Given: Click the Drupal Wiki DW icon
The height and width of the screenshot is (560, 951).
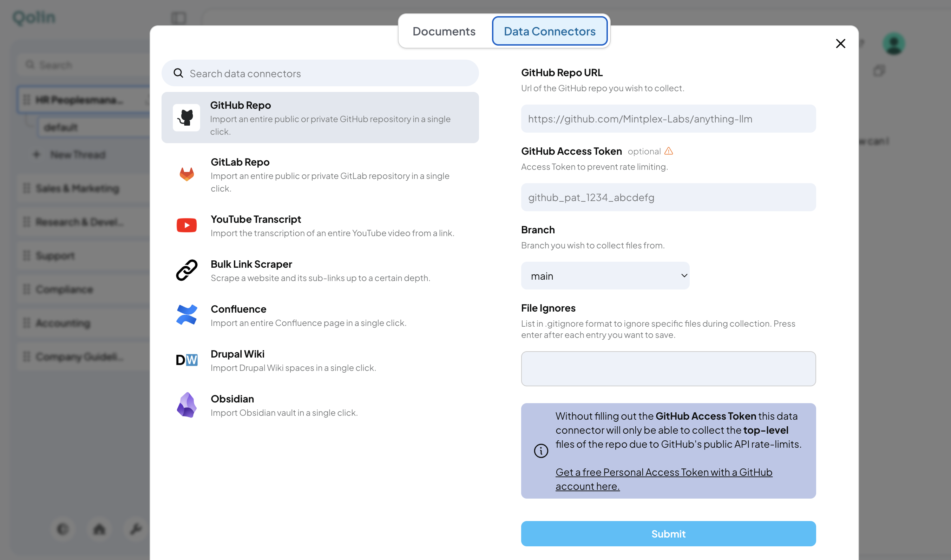Looking at the screenshot, I should point(186,360).
